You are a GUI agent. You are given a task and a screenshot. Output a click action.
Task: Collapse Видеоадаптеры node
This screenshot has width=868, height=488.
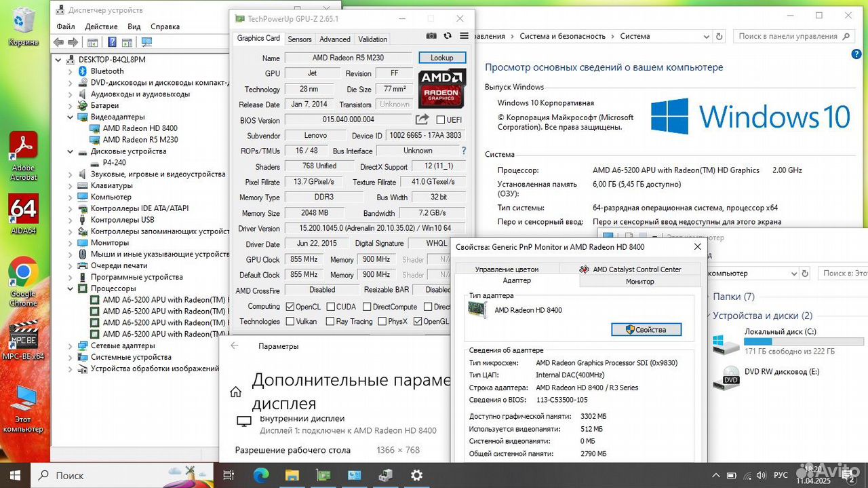pyautogui.click(x=70, y=117)
